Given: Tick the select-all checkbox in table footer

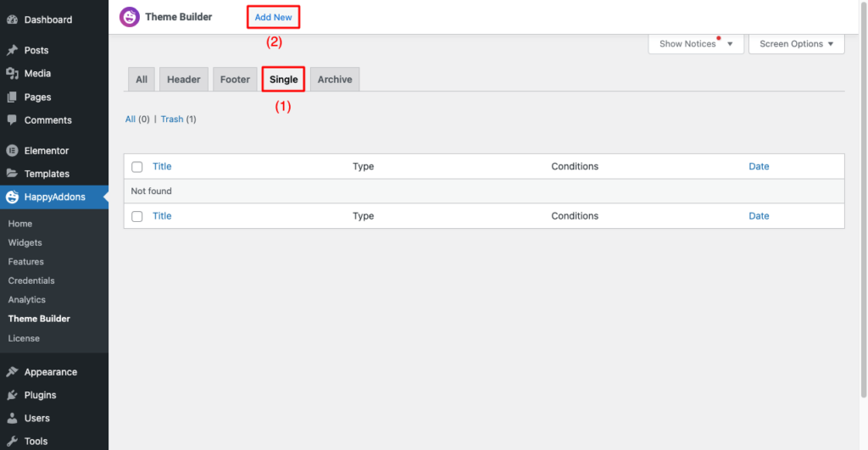Looking at the screenshot, I should pos(136,216).
